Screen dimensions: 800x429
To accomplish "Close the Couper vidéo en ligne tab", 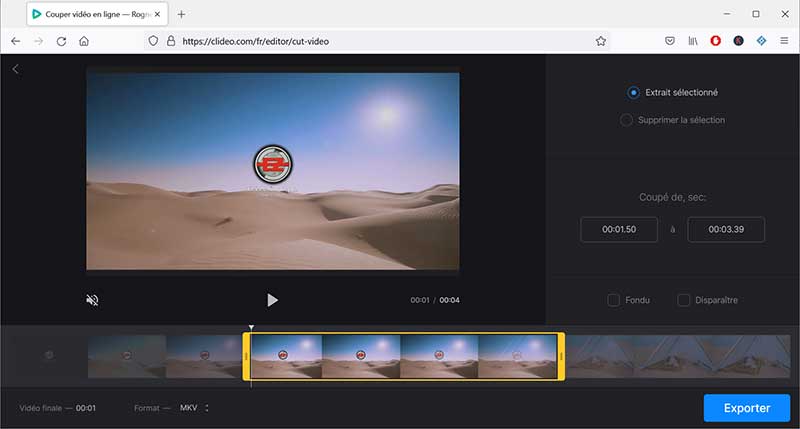I will [x=157, y=14].
